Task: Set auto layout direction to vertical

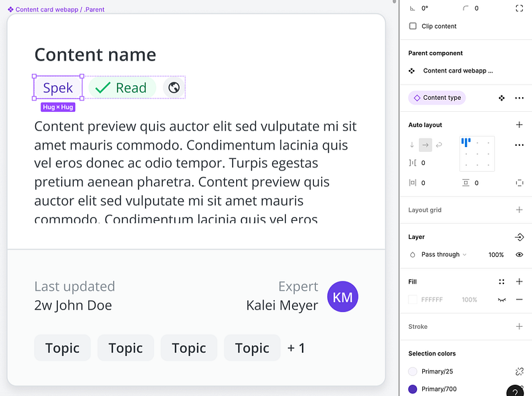Action: (412, 145)
